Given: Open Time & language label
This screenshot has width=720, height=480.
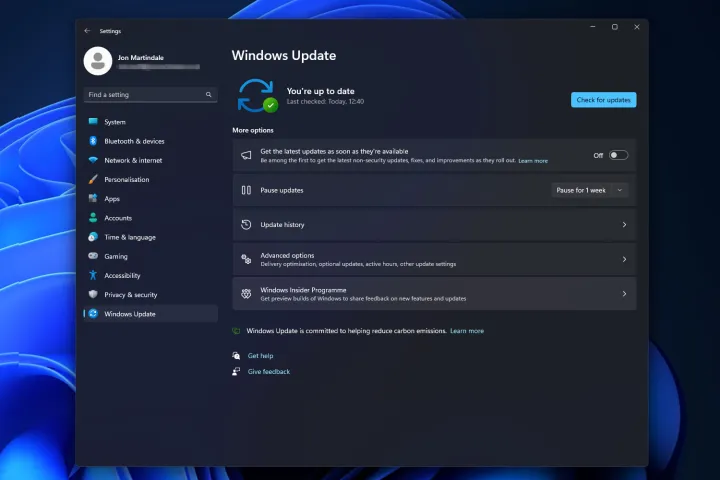Looking at the screenshot, I should pyautogui.click(x=130, y=237).
